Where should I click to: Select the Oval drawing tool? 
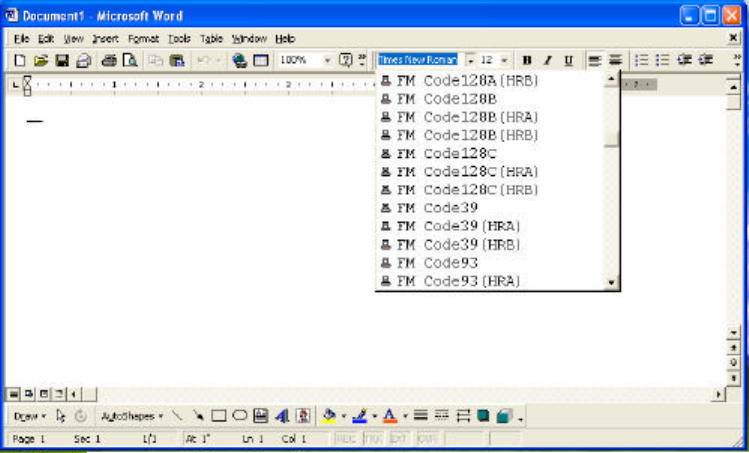(x=240, y=416)
